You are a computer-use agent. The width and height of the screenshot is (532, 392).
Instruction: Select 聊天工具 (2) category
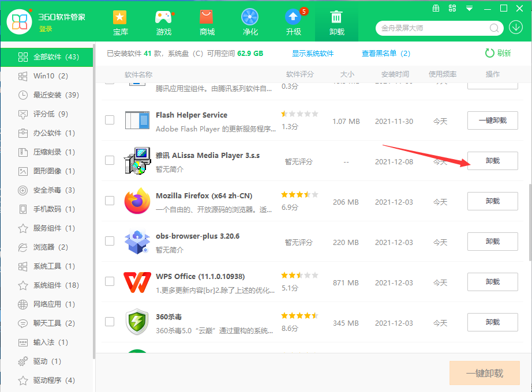(47, 323)
